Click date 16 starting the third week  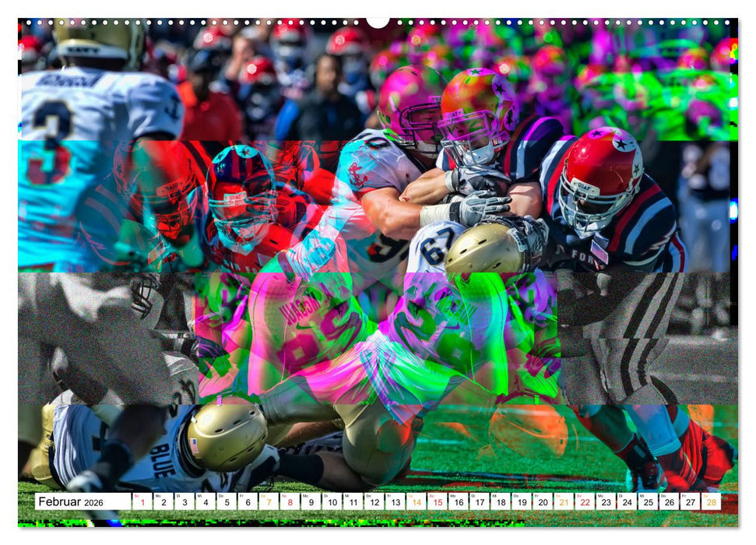click(458, 501)
